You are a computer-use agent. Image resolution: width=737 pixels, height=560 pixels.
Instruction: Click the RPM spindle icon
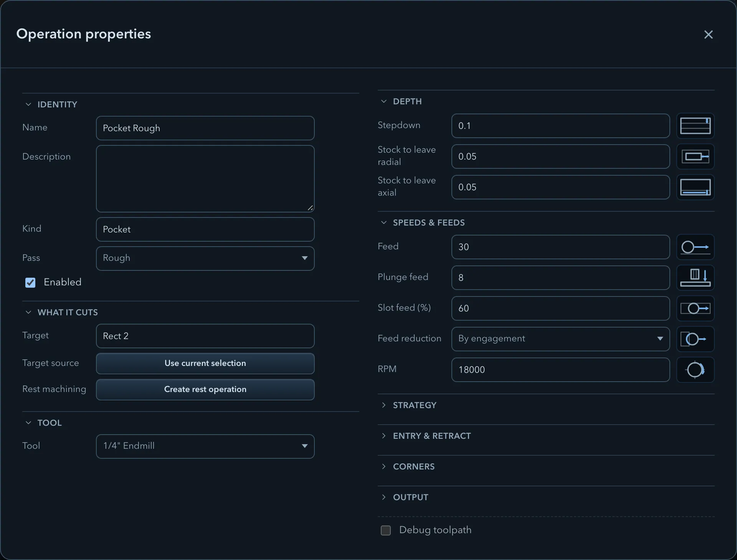695,370
